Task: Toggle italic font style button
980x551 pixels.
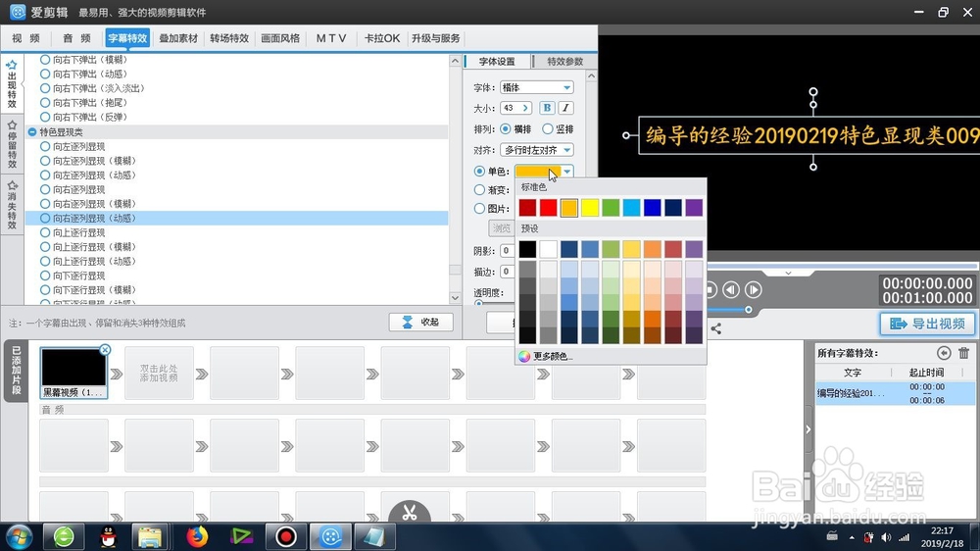Action: point(565,108)
